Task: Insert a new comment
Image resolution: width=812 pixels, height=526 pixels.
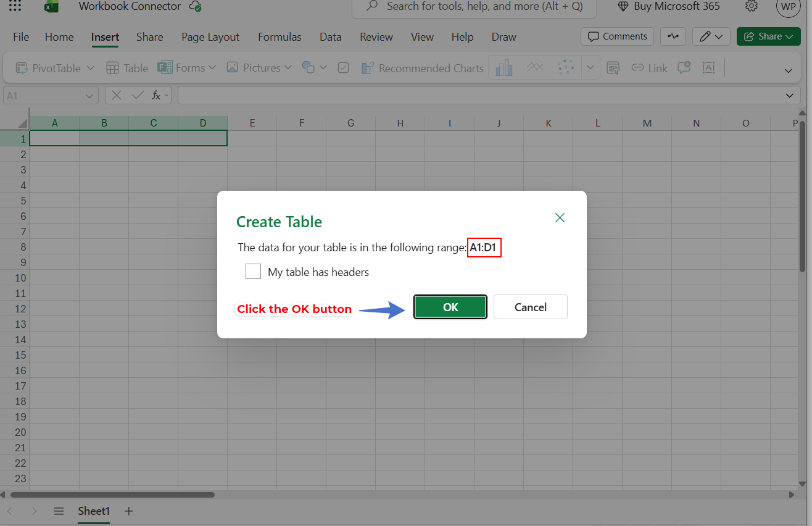Action: click(684, 68)
